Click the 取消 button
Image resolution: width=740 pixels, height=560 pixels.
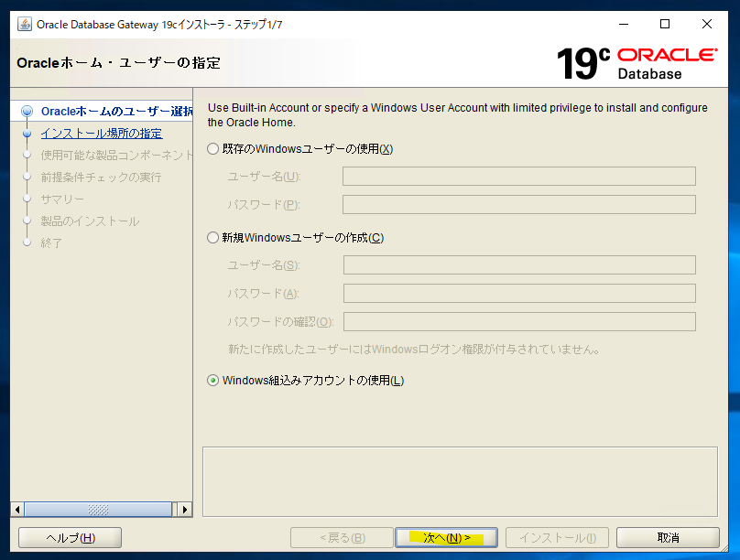pos(667,537)
